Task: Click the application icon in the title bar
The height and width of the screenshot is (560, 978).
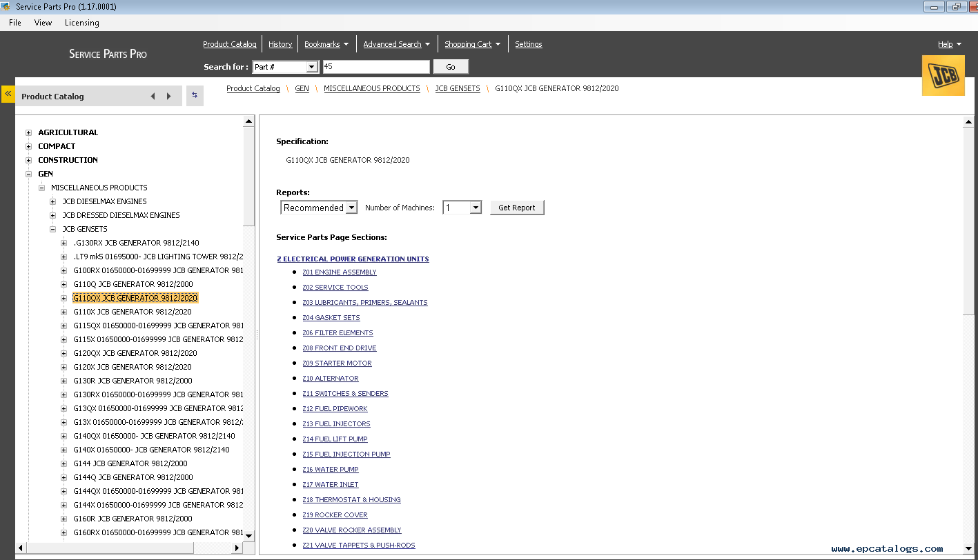Action: (7, 7)
